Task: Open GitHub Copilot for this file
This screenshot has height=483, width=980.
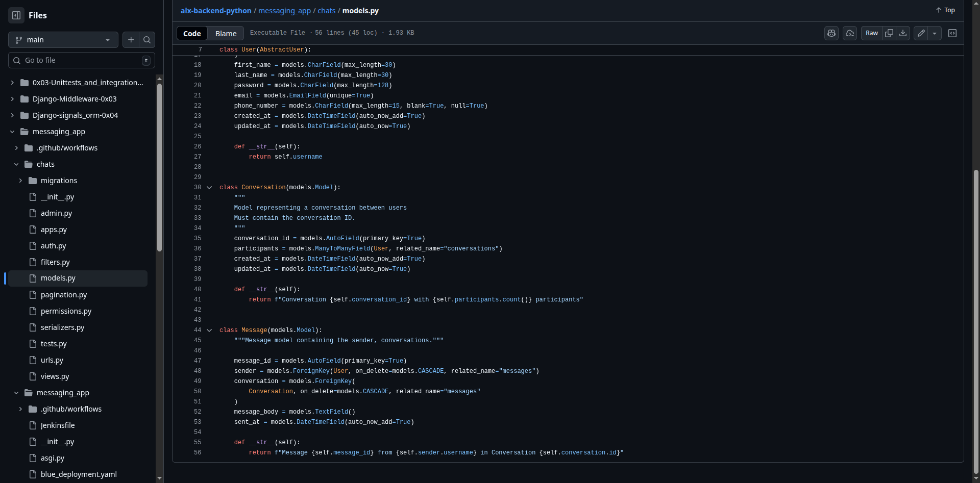Action: 831,33
